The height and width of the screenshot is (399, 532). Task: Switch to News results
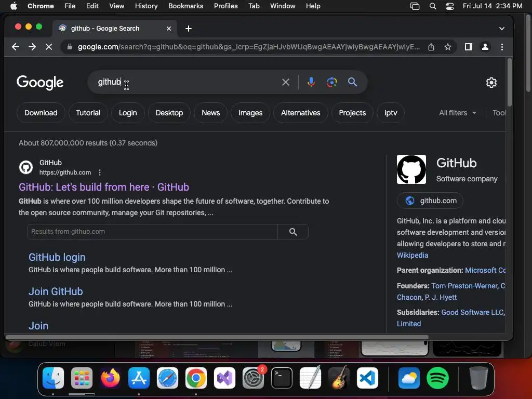[x=211, y=113]
